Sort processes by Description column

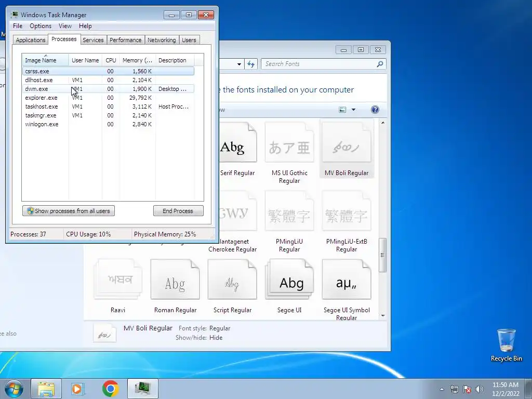[x=175, y=60]
